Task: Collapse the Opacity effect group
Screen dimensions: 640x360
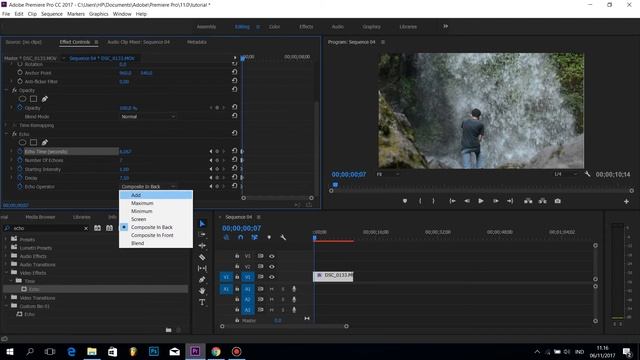Action: point(7,90)
